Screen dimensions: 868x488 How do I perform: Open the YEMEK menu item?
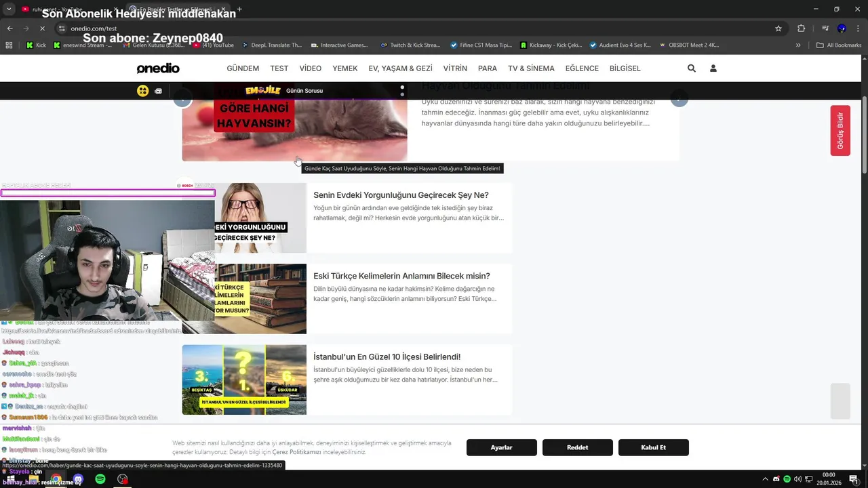344,68
